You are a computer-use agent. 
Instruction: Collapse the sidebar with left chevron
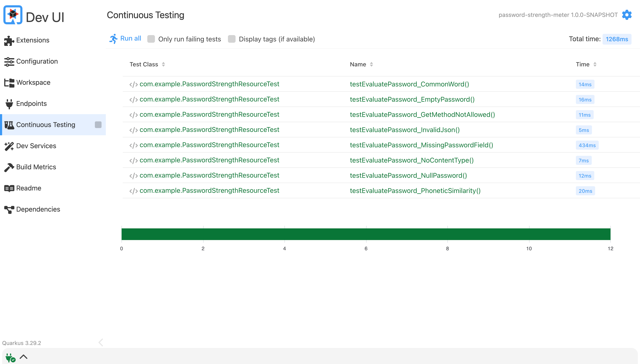point(101,342)
